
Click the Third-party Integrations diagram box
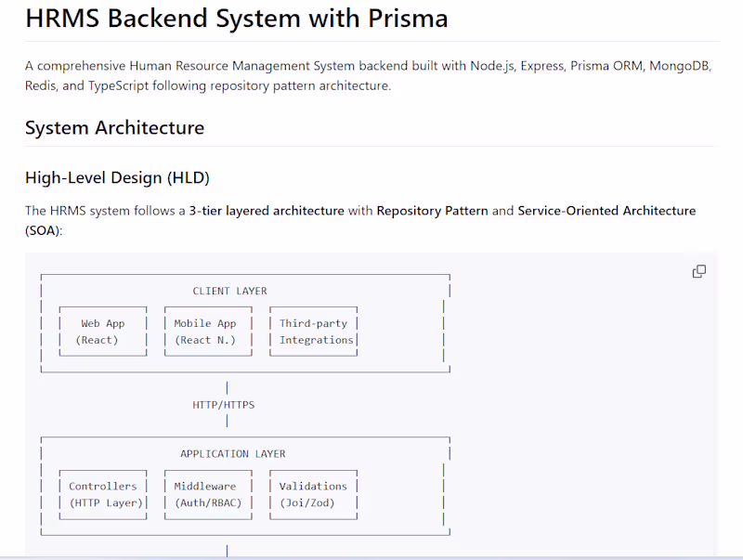pos(314,332)
